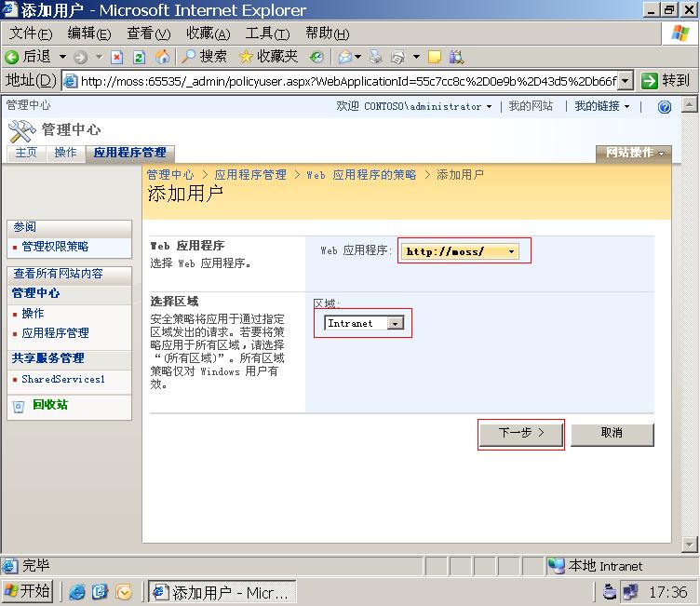Click 管理中心 breadcrumb link
This screenshot has height=606, width=700.
[x=170, y=175]
